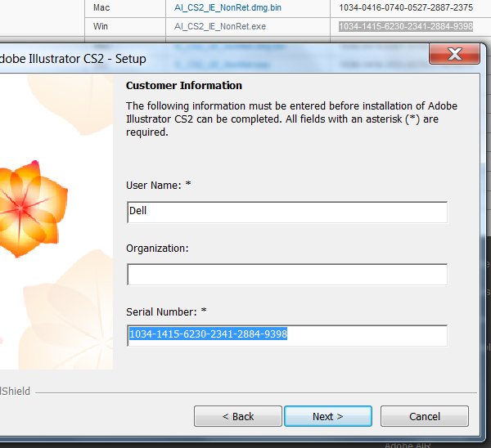Click the highlighted Win serial number in table
The image size is (491, 448).
coord(406,26)
